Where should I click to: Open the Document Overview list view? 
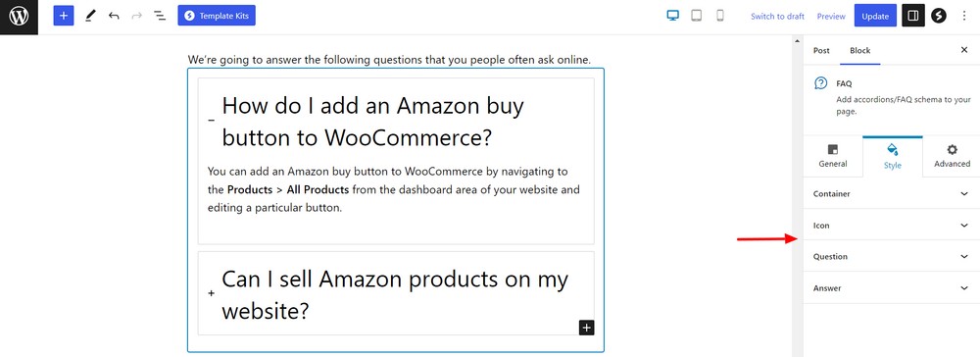(160, 17)
